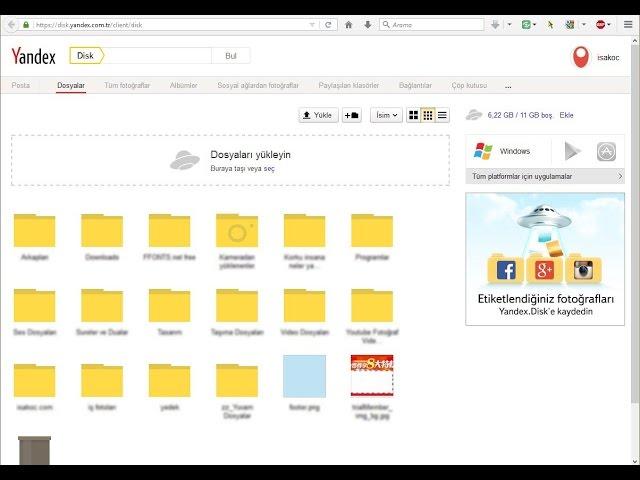Expand Tüm platformlar için uygulamalar
Image resolution: width=640 pixels, height=480 pixels.
tap(545, 176)
